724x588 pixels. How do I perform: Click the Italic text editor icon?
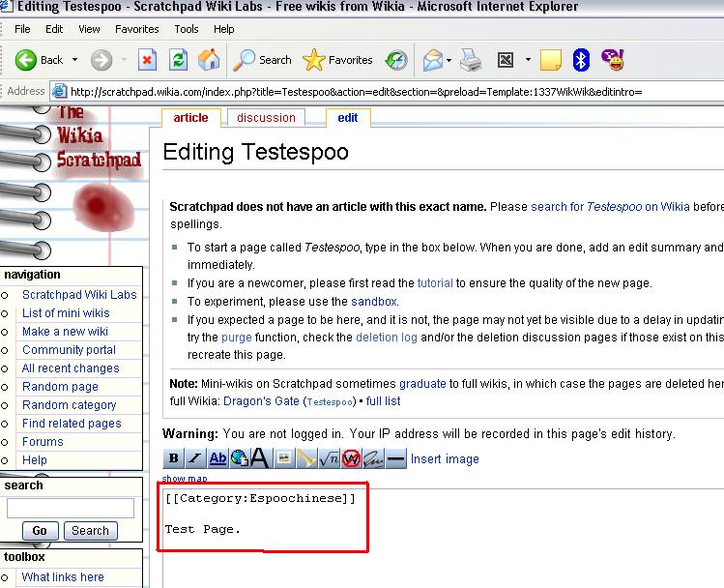click(195, 457)
